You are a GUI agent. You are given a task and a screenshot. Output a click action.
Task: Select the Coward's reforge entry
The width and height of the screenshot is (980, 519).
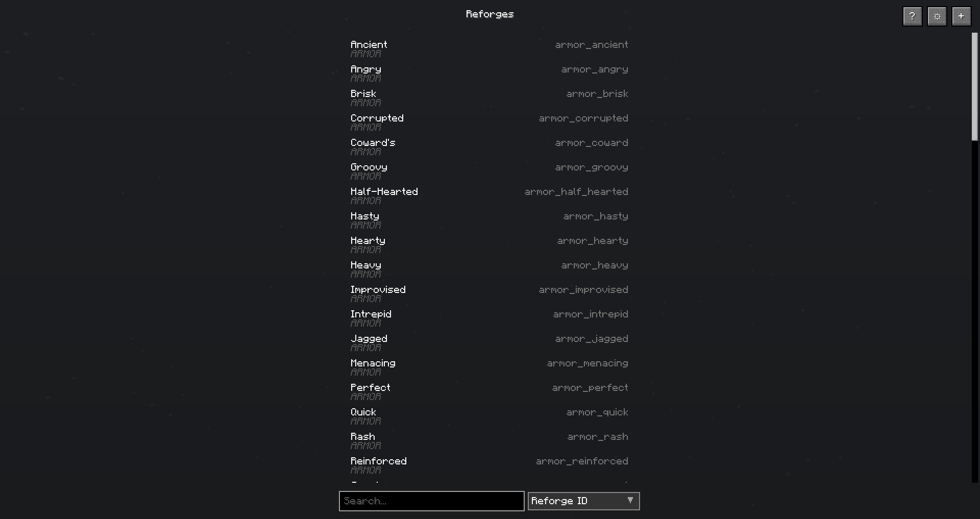pyautogui.click(x=489, y=147)
